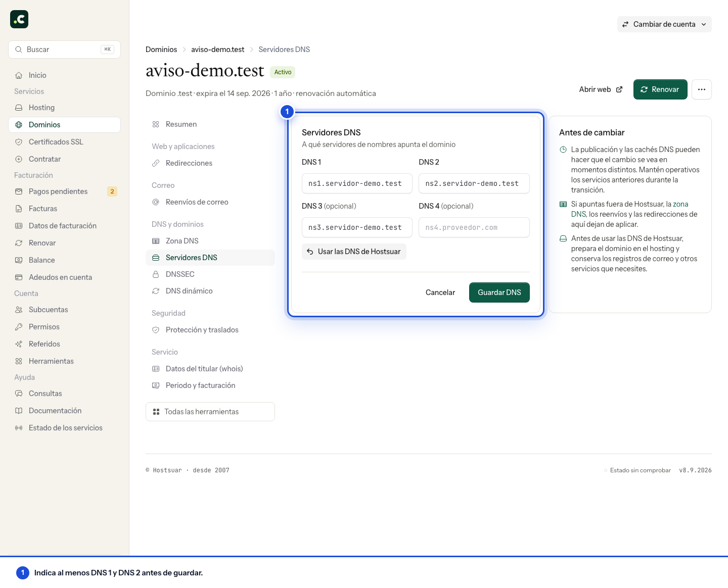728x588 pixels.
Task: Click the Activo status badge
Action: coord(283,72)
